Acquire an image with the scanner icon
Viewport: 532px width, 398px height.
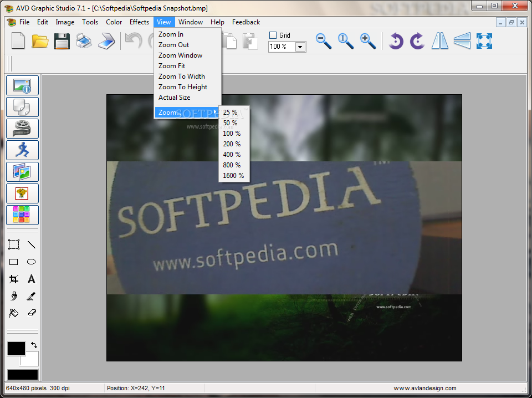(106, 41)
